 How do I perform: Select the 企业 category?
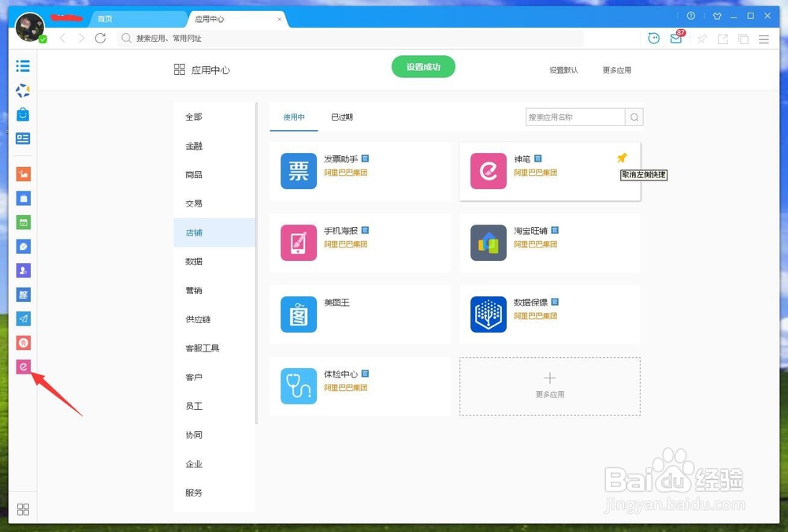[214, 463]
